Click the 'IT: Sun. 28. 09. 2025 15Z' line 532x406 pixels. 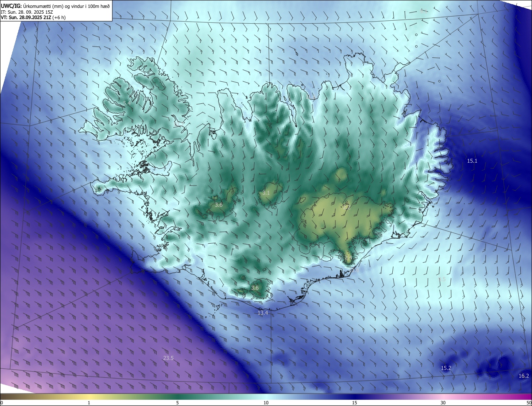pos(26,12)
